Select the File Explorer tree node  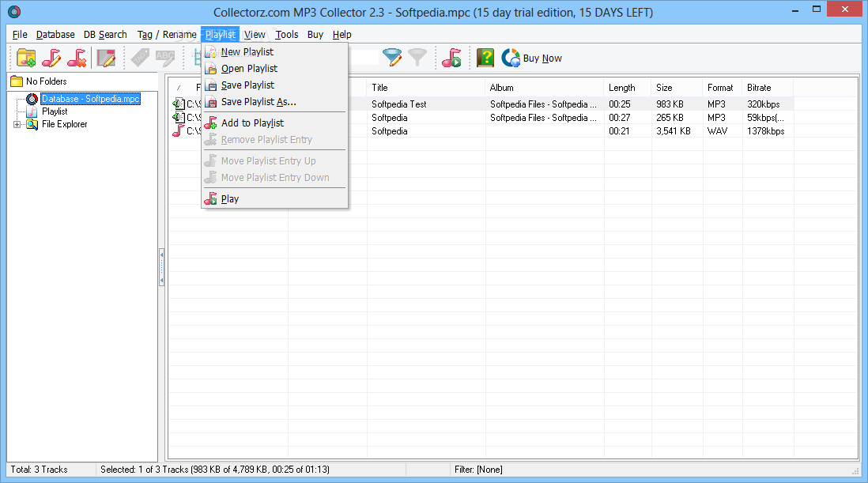[64, 124]
